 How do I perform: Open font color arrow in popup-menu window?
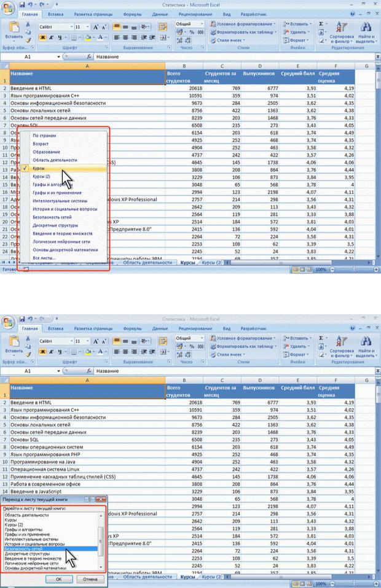tap(106, 37)
